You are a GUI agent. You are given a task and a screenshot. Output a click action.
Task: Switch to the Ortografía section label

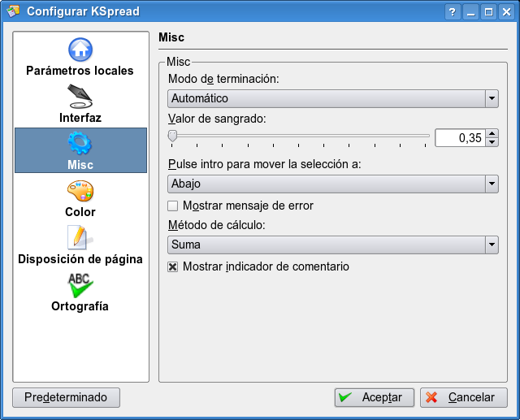click(80, 306)
